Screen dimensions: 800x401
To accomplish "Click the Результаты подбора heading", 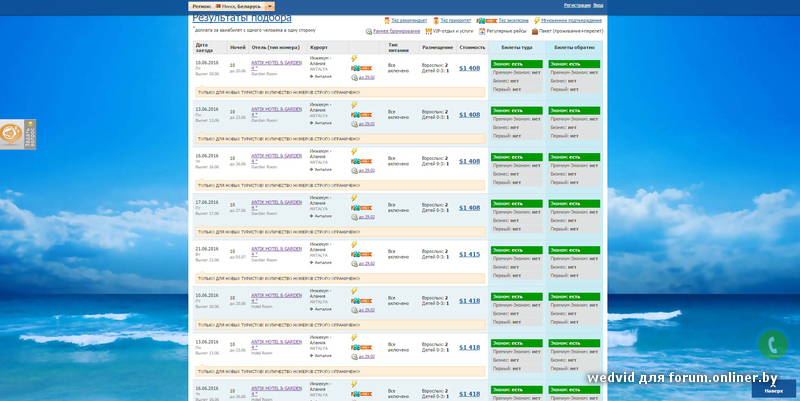I will pyautogui.click(x=241, y=17).
